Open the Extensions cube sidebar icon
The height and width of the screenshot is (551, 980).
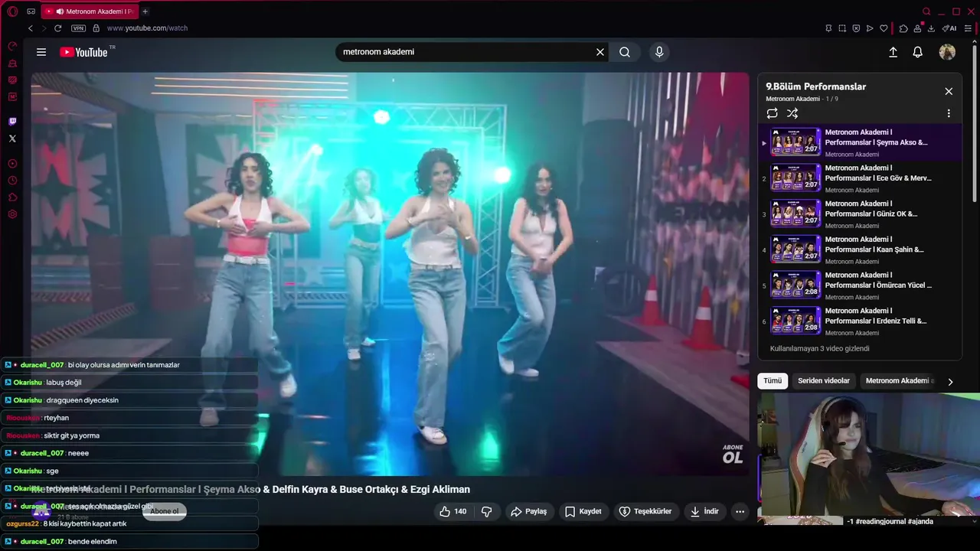point(12,197)
